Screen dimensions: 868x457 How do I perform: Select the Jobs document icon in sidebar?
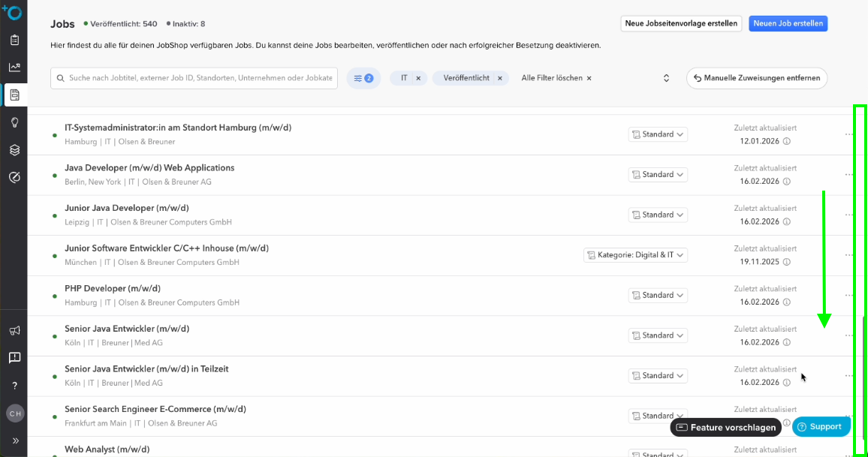click(x=14, y=95)
